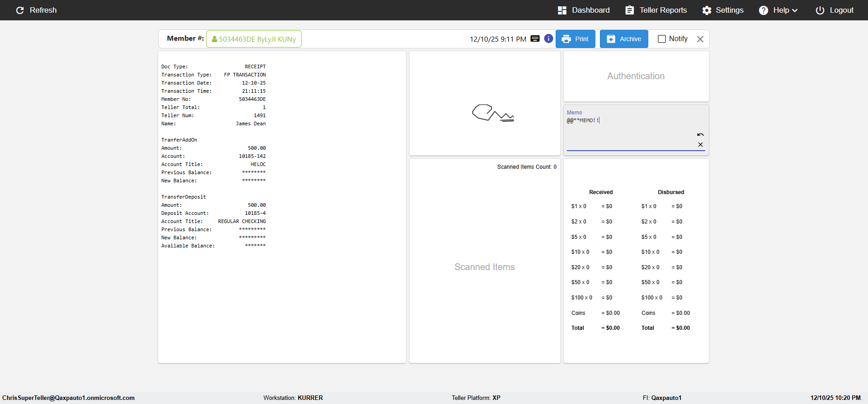Viewport: 868px width, 404px height.
Task: Click the Authentication panel
Action: [636, 76]
